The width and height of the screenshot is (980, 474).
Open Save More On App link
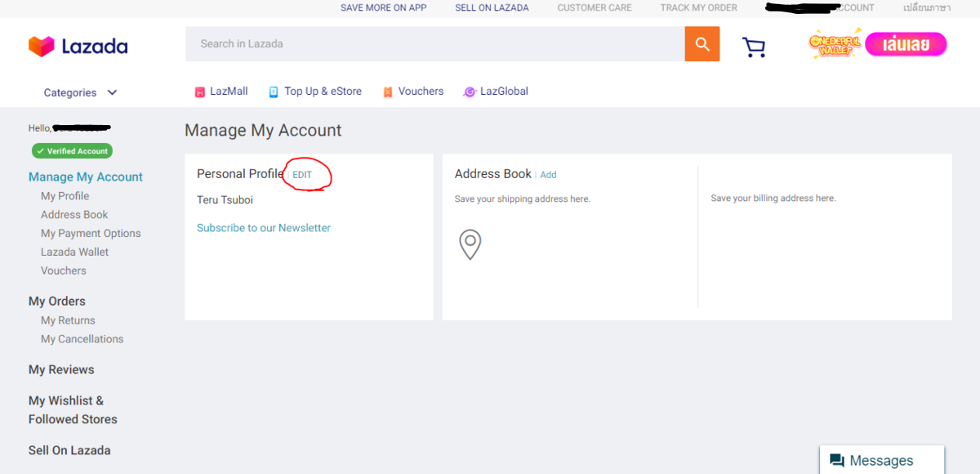384,7
